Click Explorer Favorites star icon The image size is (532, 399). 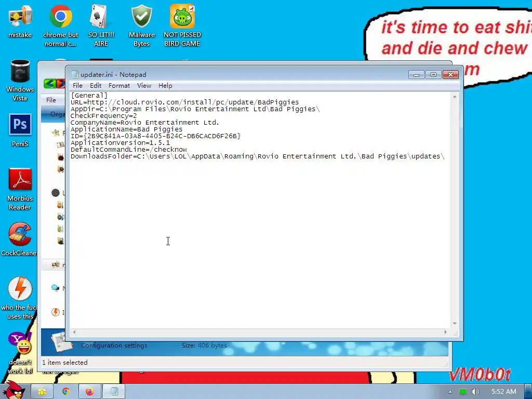coord(56,132)
